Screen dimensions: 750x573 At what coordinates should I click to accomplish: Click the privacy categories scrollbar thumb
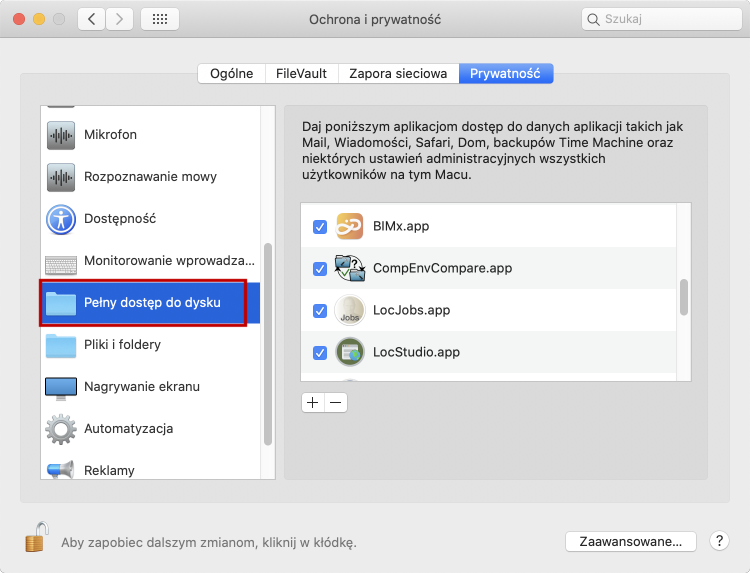[268, 344]
